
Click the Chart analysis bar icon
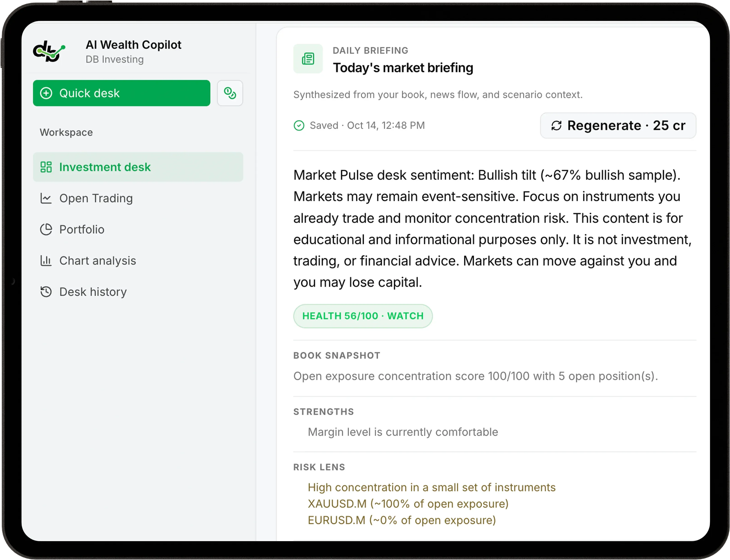[x=46, y=261]
